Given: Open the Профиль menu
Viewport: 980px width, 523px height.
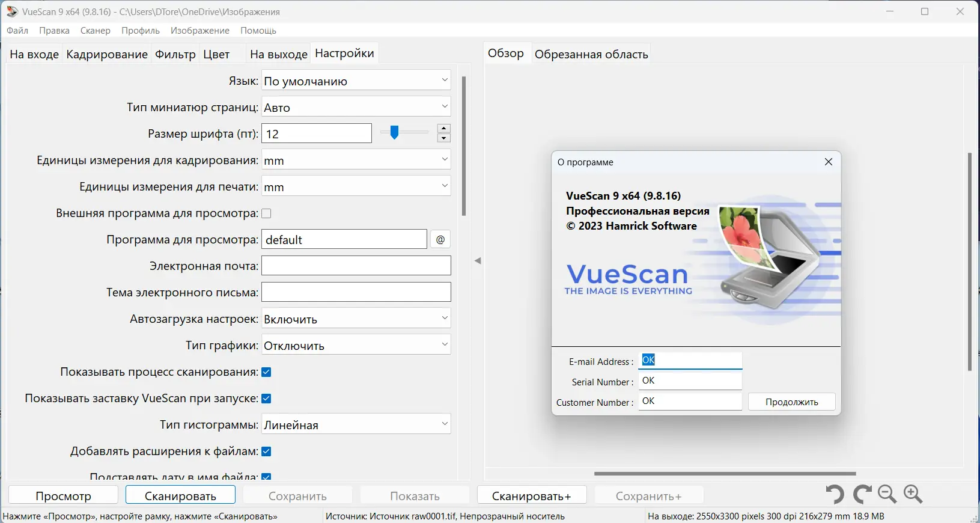Looking at the screenshot, I should (141, 31).
